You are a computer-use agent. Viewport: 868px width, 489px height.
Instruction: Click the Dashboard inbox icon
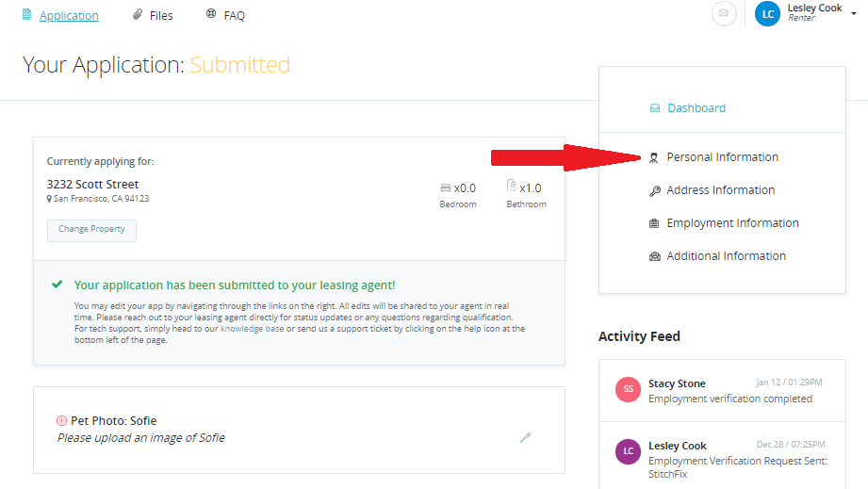click(655, 108)
